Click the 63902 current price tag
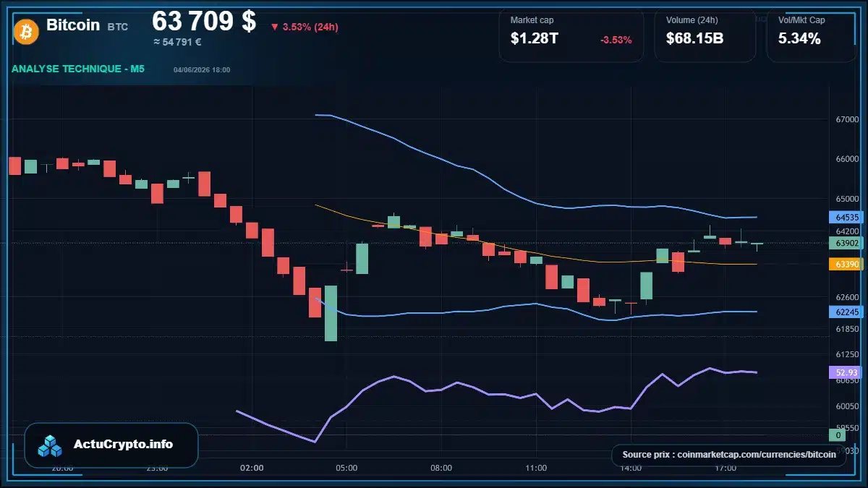 (846, 243)
